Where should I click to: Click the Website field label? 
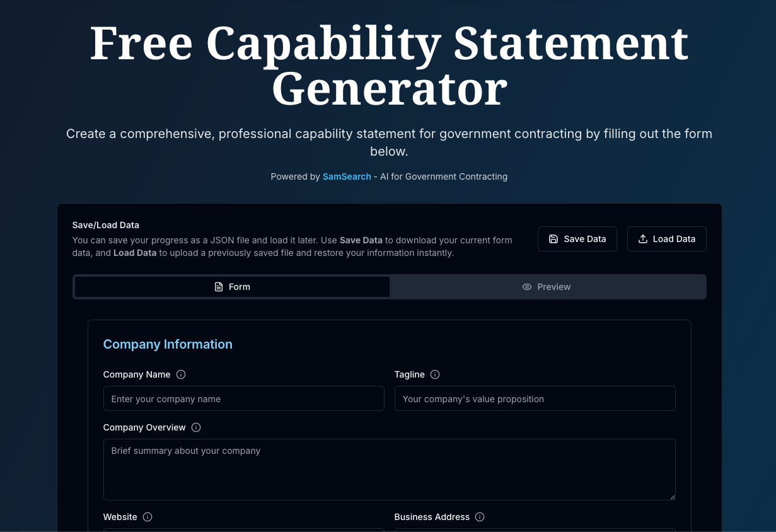tap(120, 517)
